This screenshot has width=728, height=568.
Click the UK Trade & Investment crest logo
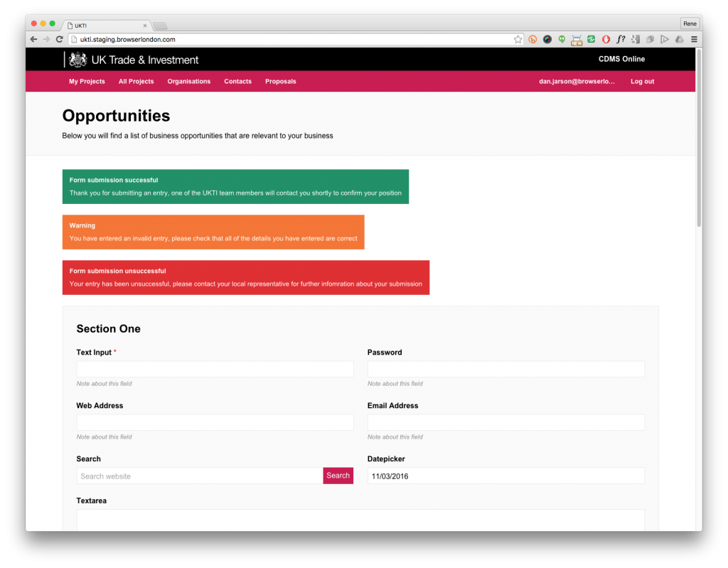(x=77, y=60)
